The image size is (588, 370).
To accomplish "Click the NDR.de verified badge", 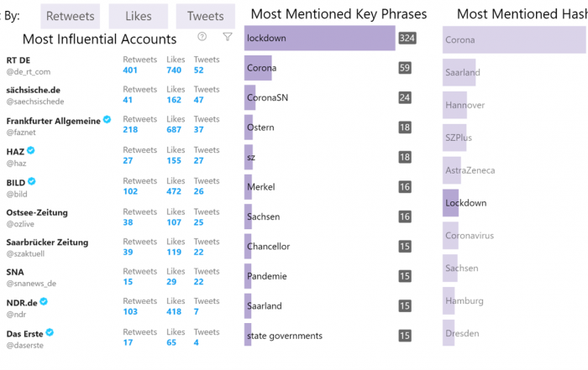I will (x=44, y=301).
